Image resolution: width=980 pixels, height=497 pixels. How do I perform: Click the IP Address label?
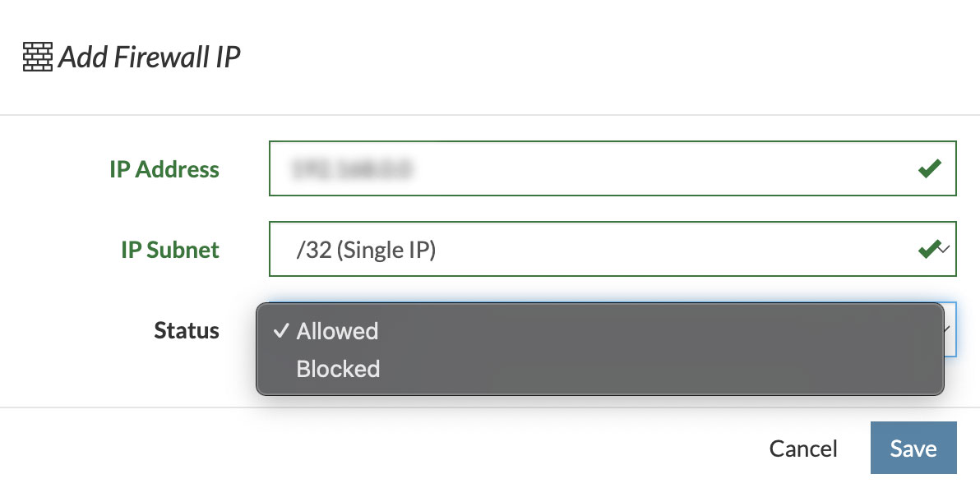(x=164, y=169)
